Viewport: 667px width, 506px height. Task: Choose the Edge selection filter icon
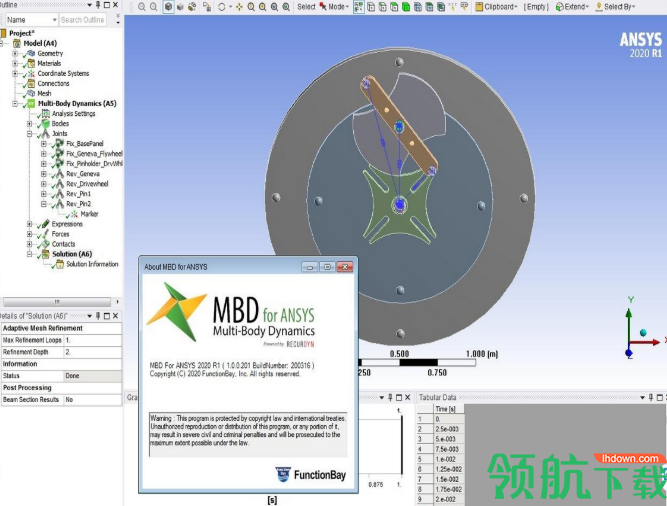(382, 7)
